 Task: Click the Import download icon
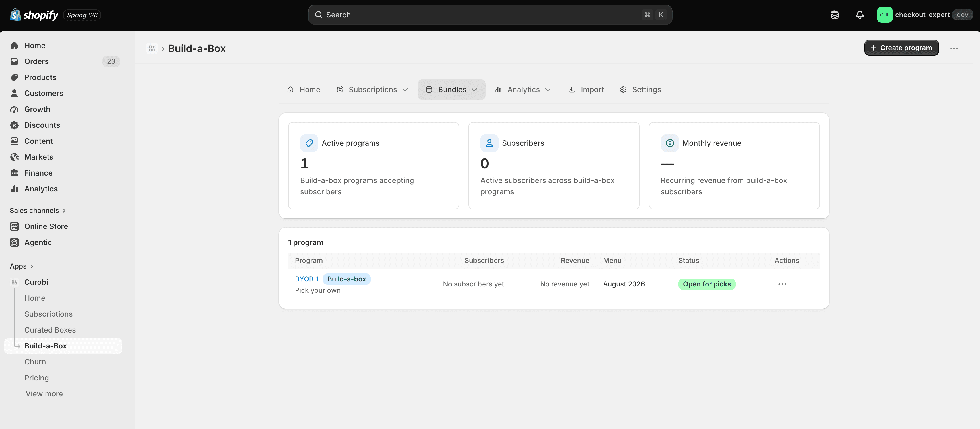(571, 90)
